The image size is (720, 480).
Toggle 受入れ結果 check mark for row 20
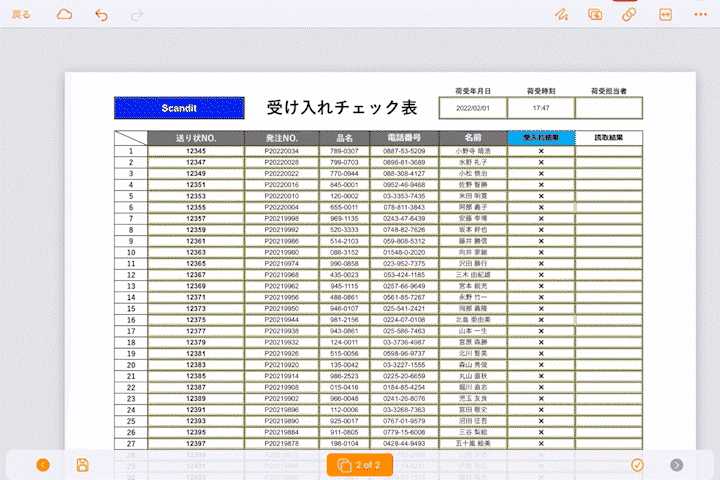click(541, 365)
